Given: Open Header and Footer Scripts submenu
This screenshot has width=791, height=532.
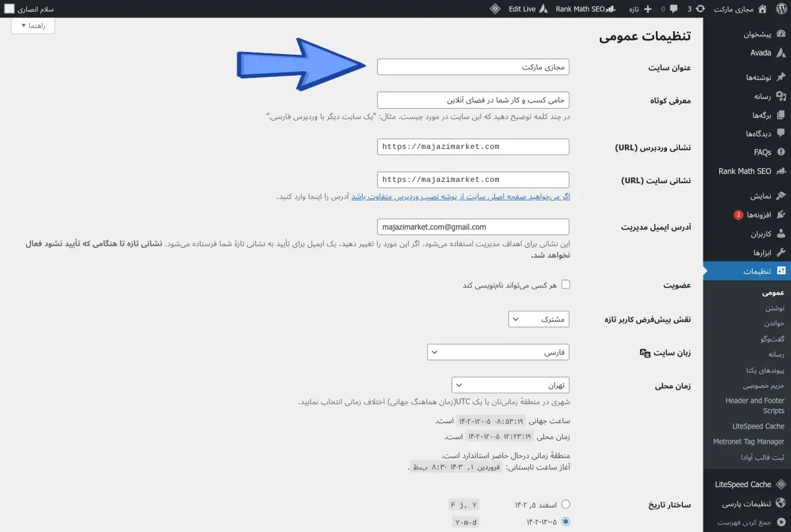Looking at the screenshot, I should (x=755, y=405).
